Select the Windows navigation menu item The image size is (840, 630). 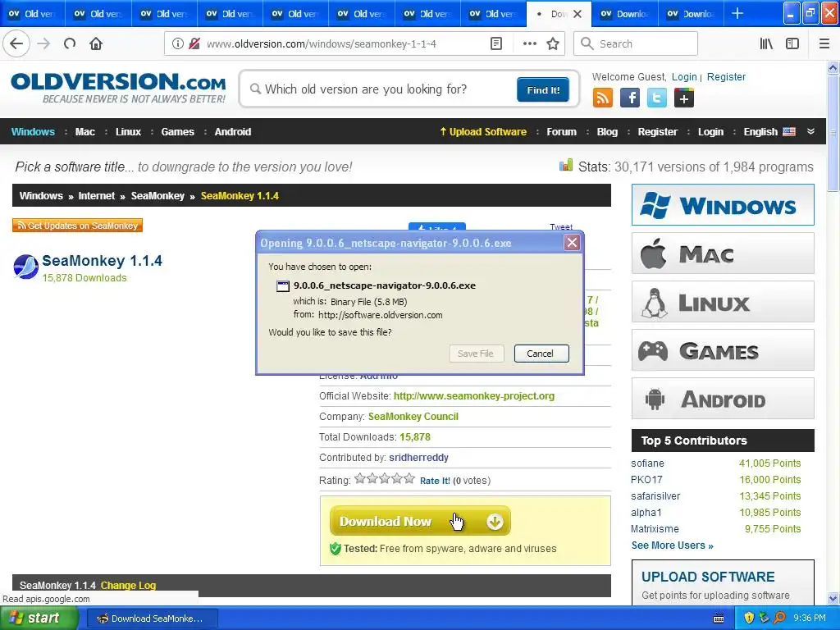click(x=33, y=132)
